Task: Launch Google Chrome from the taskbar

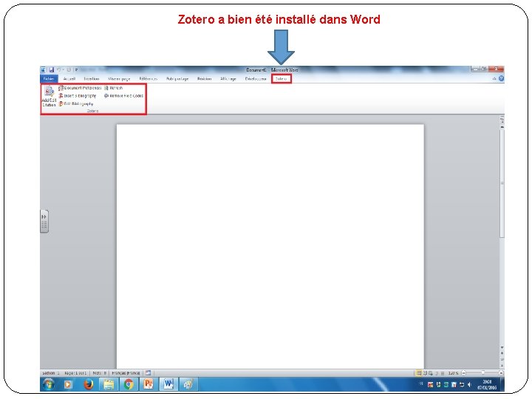Action: coord(129,384)
